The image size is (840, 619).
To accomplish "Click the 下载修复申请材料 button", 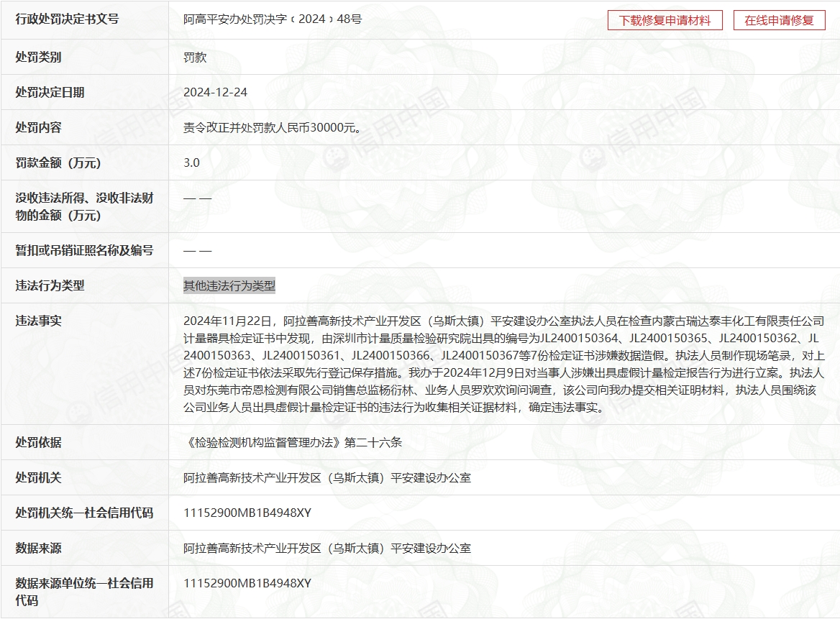I will point(665,20).
